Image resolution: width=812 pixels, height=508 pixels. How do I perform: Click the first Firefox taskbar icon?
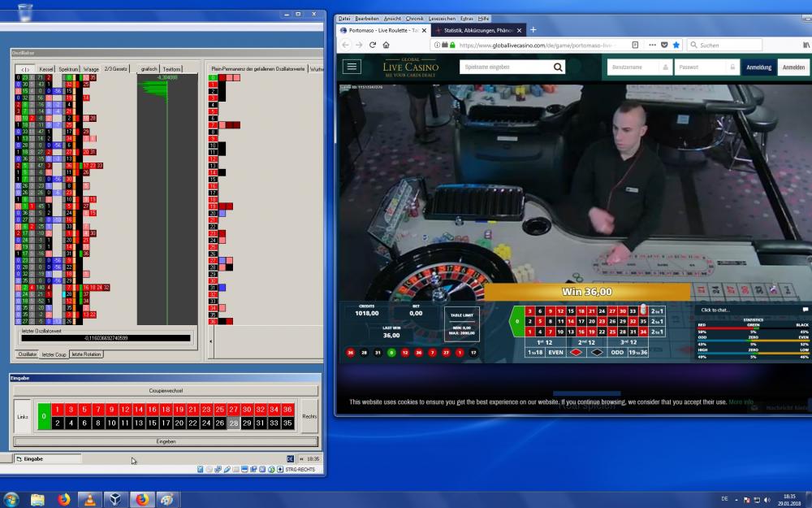point(63,500)
